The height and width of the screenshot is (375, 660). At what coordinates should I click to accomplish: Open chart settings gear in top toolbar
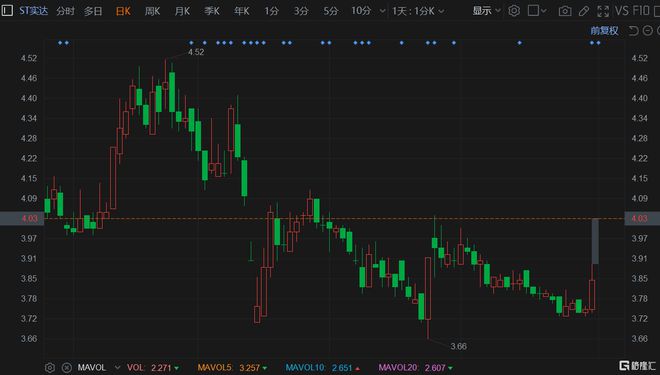coord(514,11)
